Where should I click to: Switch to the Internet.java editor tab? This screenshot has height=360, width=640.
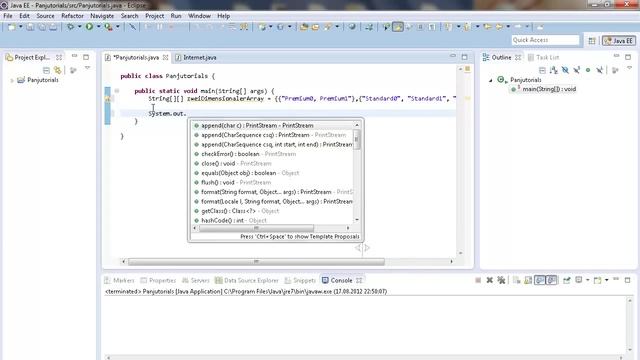(x=196, y=58)
